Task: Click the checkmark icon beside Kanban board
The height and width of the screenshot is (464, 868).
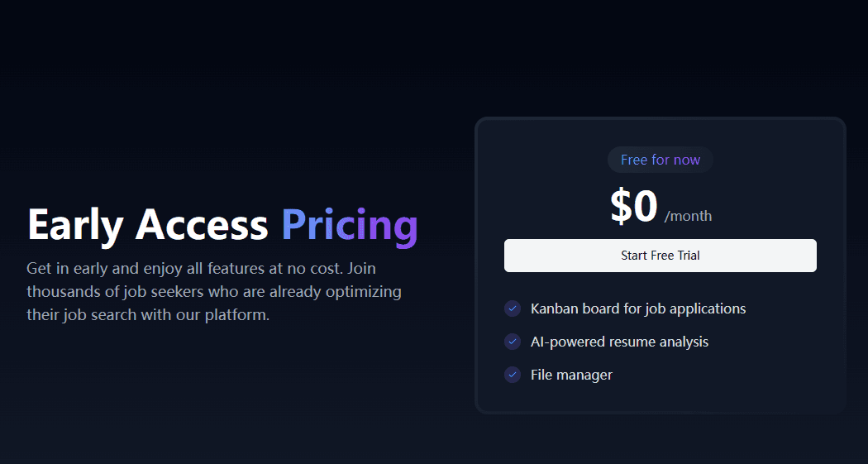Action: 513,309
